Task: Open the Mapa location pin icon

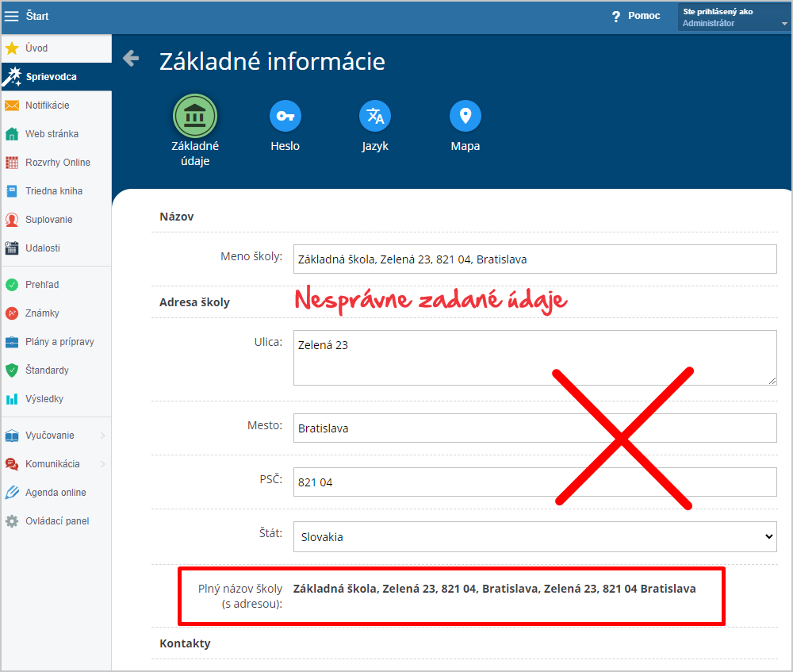Action: click(x=465, y=116)
